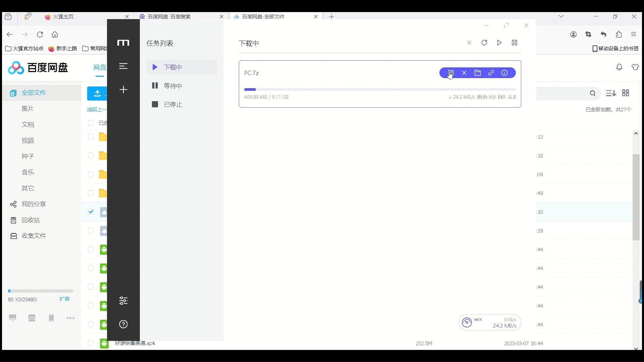Open the Firefox application menu
This screenshot has width=644, height=362.
pos(634,34)
